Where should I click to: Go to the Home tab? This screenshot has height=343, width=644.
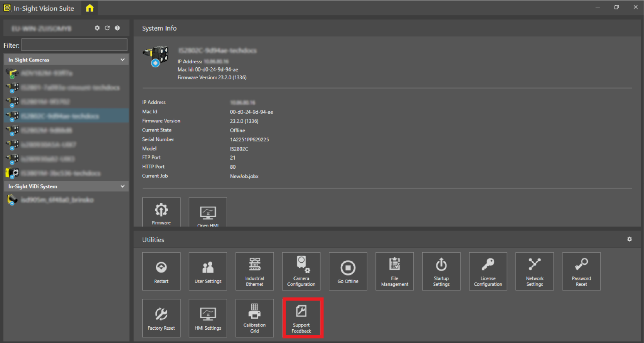(90, 8)
